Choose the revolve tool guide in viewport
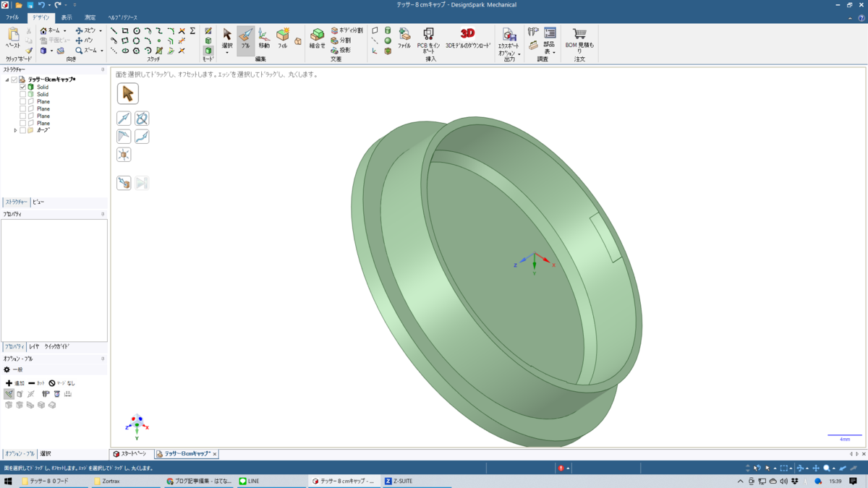868x488 pixels. [142, 119]
